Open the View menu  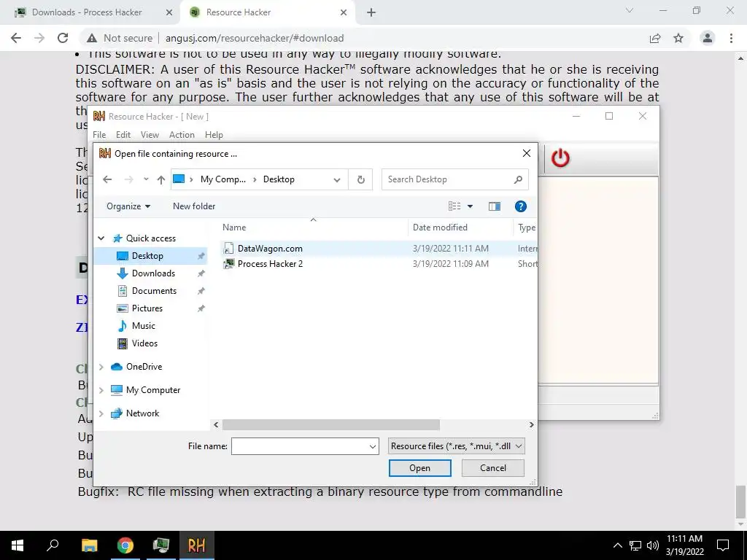coord(150,135)
